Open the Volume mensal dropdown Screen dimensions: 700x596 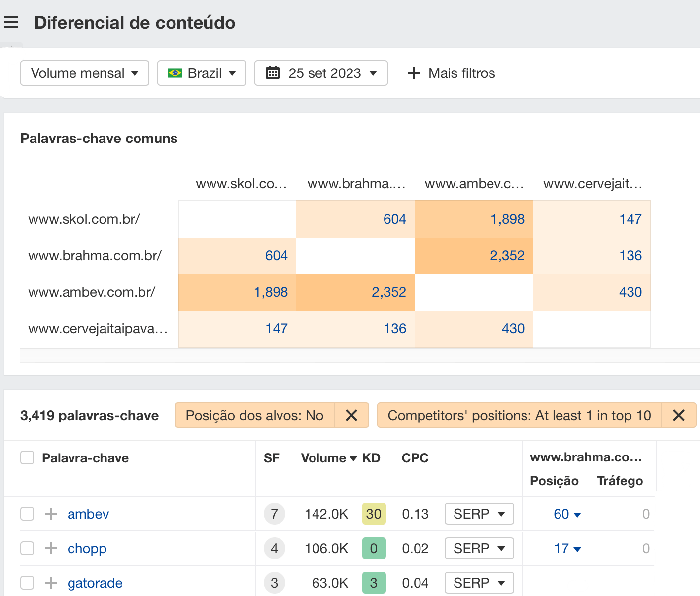[x=84, y=73]
